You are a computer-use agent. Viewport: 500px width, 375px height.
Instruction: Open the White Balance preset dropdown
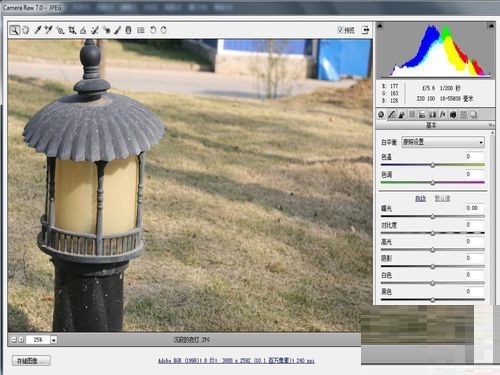point(443,142)
